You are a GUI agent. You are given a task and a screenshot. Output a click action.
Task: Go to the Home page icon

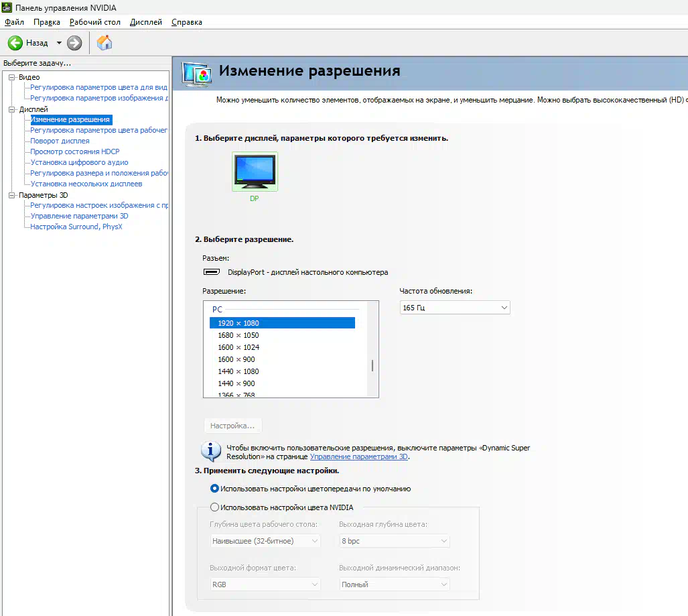pyautogui.click(x=105, y=43)
